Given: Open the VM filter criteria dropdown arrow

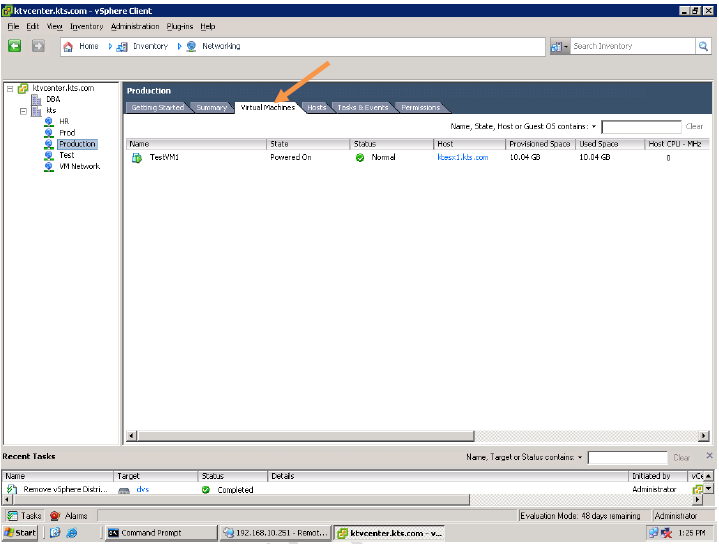Looking at the screenshot, I should tap(594, 127).
